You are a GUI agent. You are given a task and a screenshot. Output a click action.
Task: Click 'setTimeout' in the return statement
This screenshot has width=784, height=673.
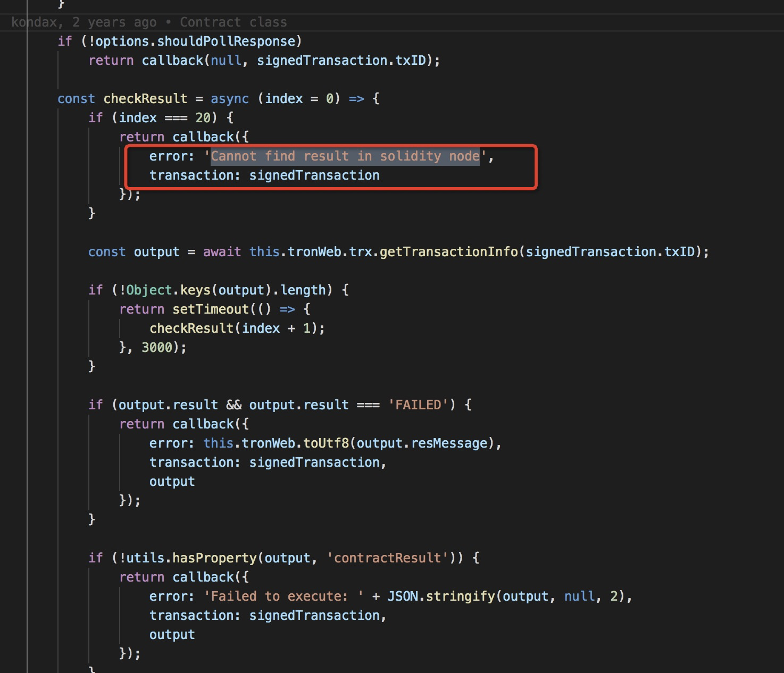click(x=211, y=309)
